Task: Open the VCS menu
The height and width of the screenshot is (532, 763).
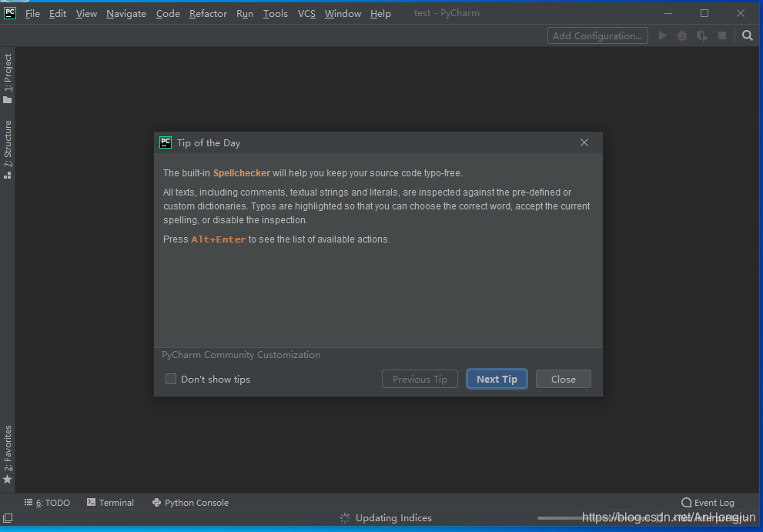Action: tap(306, 14)
